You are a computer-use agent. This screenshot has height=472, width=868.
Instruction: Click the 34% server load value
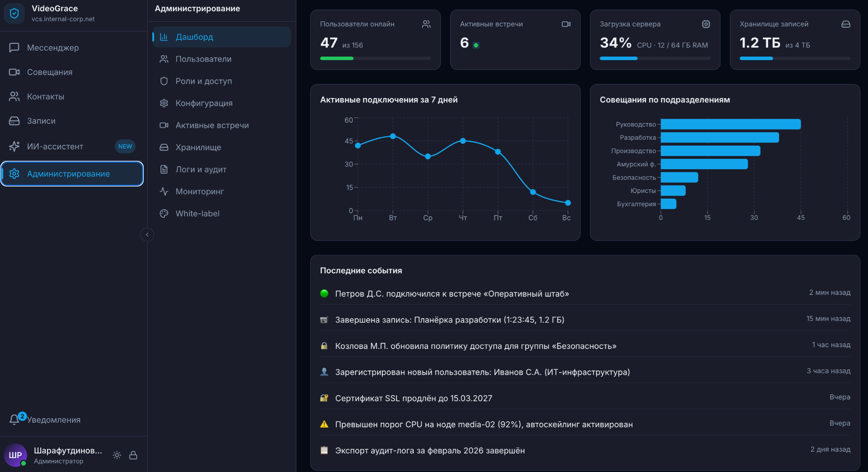pyautogui.click(x=615, y=43)
